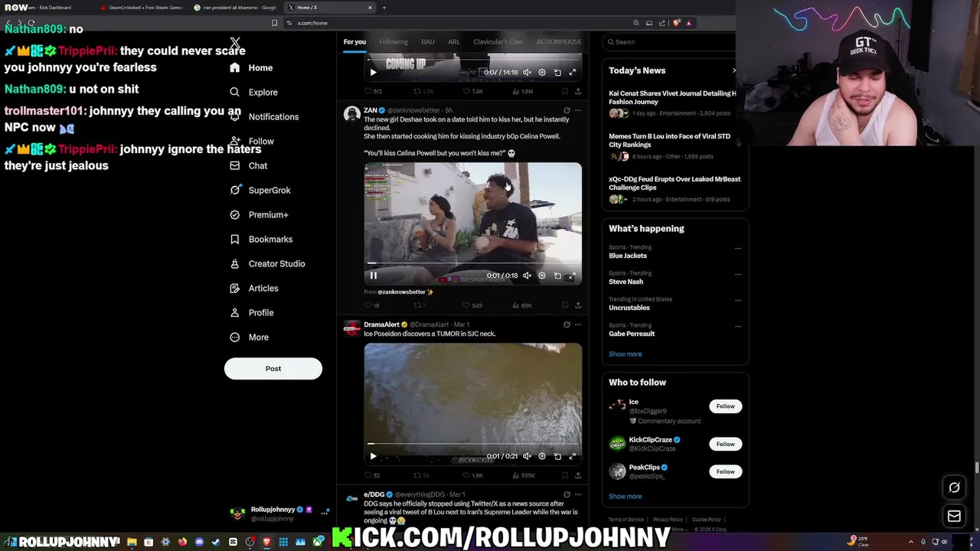The height and width of the screenshot is (551, 980).
Task: Open Chat in the sidebar
Action: pyautogui.click(x=248, y=165)
